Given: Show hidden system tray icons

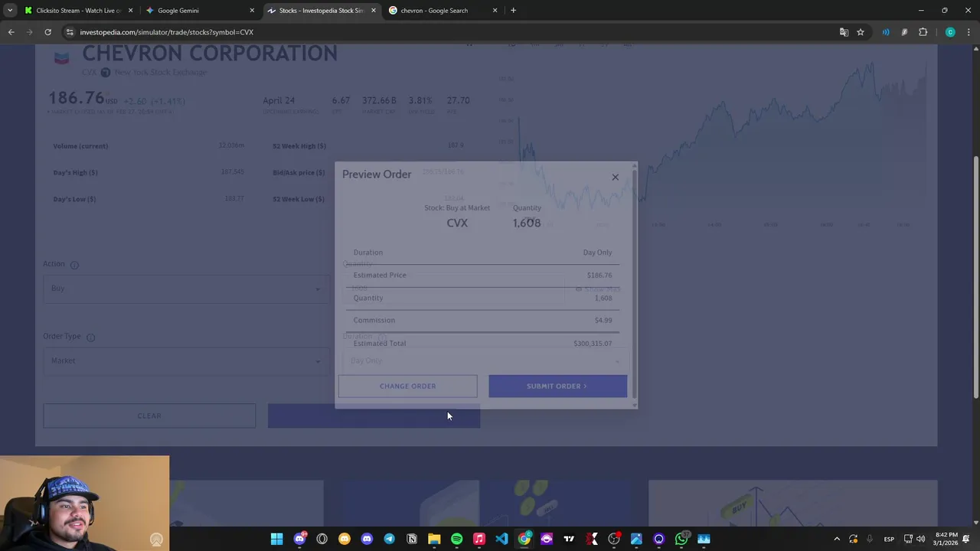Looking at the screenshot, I should [x=836, y=540].
